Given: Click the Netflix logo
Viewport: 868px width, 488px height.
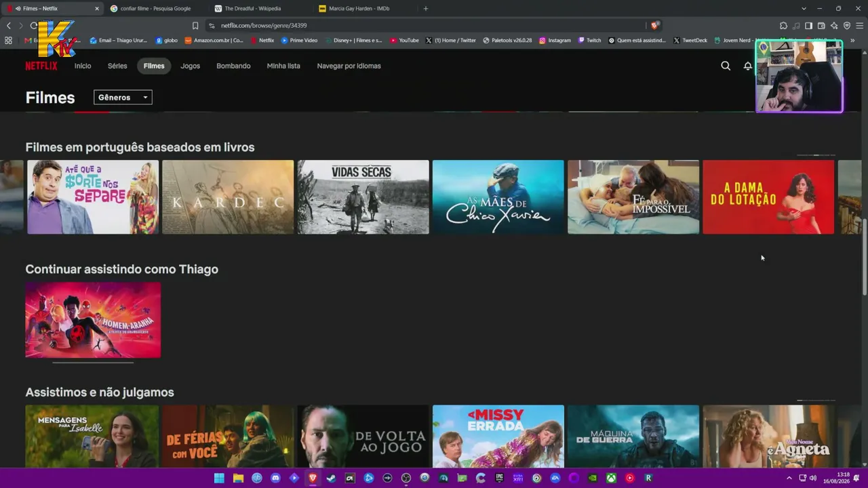Looking at the screenshot, I should click(41, 66).
